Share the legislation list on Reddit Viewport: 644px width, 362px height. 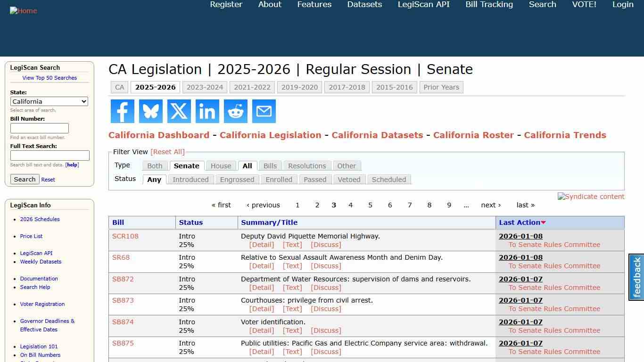coord(235,111)
